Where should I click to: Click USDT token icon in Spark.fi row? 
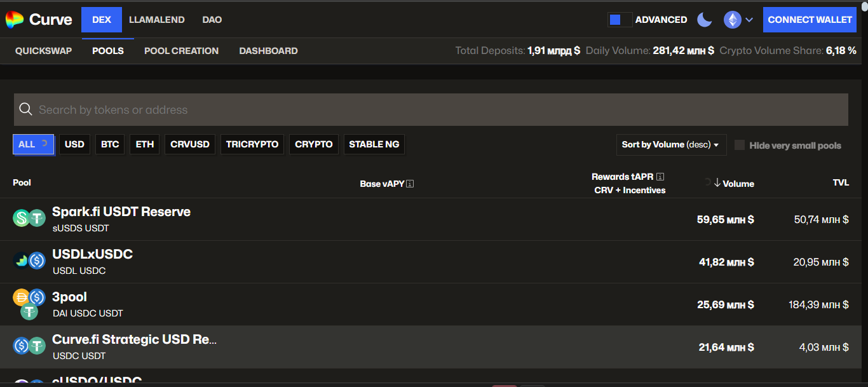(37, 219)
